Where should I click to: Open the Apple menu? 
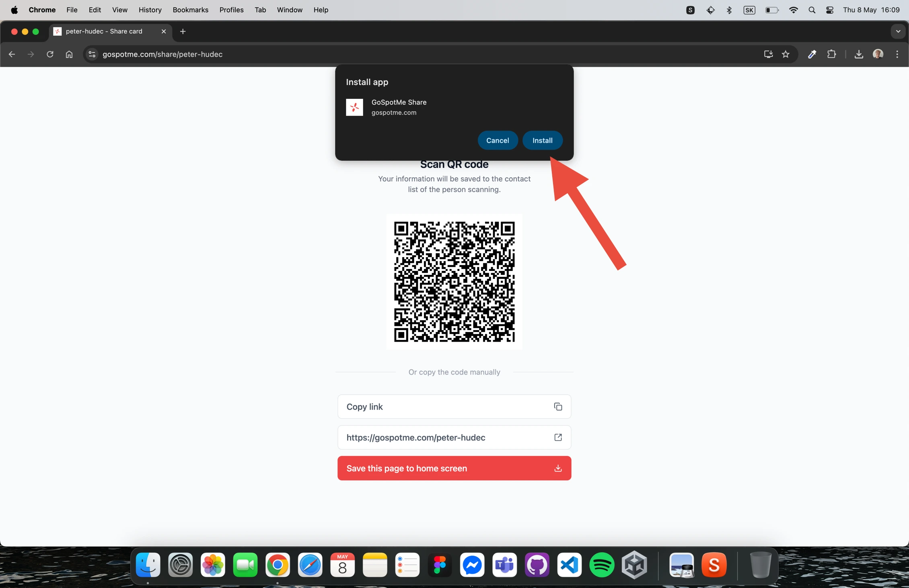(x=14, y=10)
